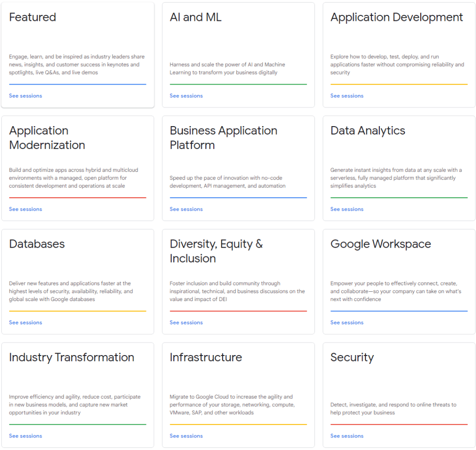
Task: Select the Featured card heading
Action: [33, 18]
